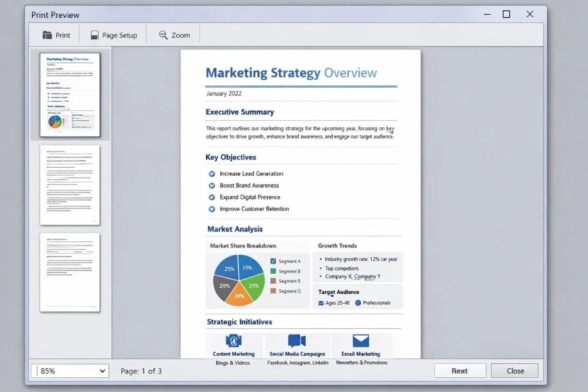The height and width of the screenshot is (392, 588).
Task: Click the checkmark beside Increase Lead Generation
Action: (211, 173)
